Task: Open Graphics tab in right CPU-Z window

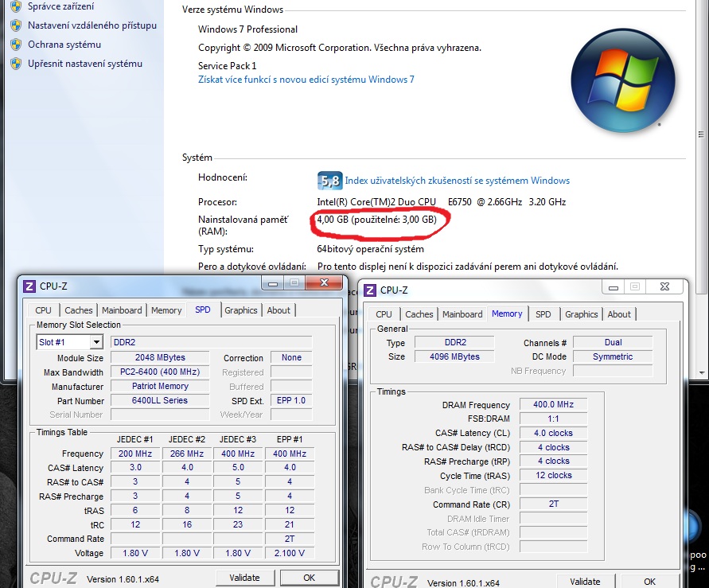Action: coord(582,314)
